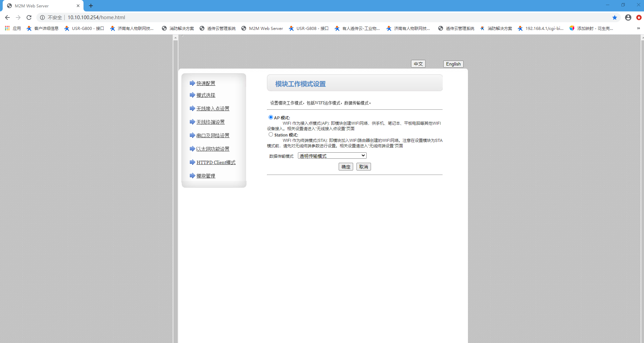Open a new browser tab
Image resolution: width=644 pixels, height=343 pixels.
click(91, 6)
